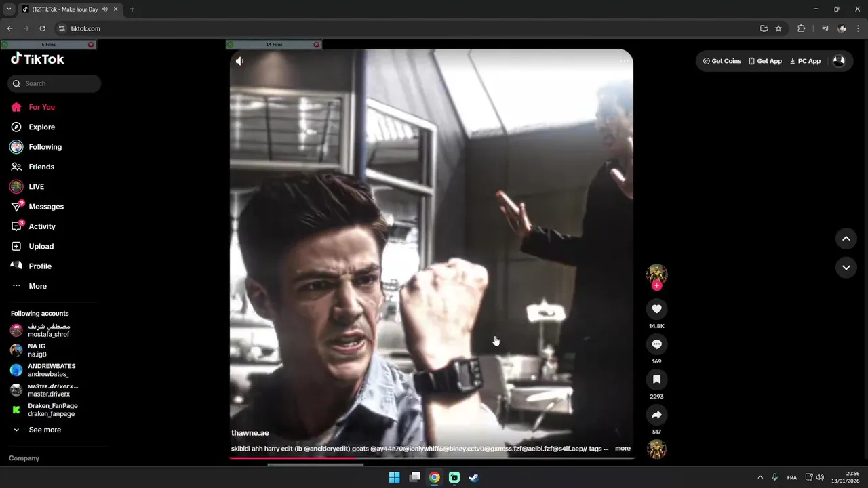The height and width of the screenshot is (488, 868).
Task: Click the Upload plus icon
Action: (16, 246)
